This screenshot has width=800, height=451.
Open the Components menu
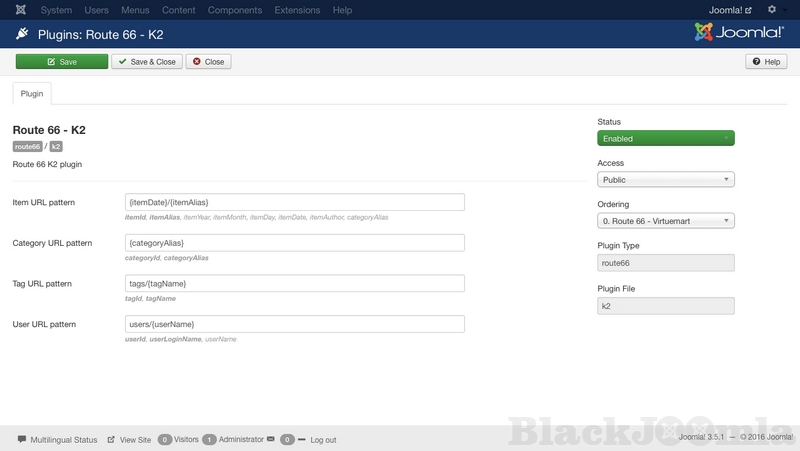click(x=234, y=10)
